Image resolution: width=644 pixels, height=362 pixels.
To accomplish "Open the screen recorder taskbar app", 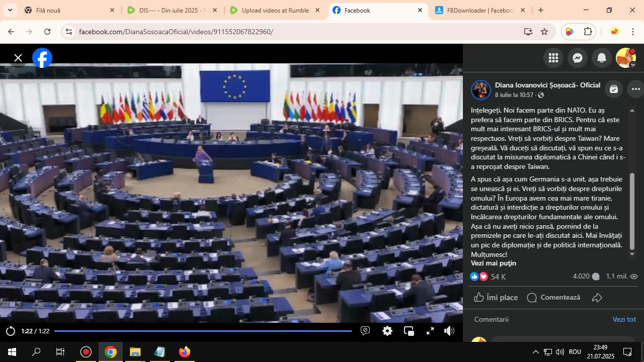I will point(86,352).
